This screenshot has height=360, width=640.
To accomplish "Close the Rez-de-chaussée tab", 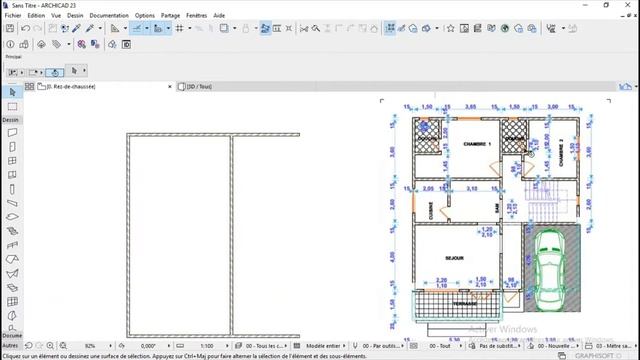I will [170, 87].
